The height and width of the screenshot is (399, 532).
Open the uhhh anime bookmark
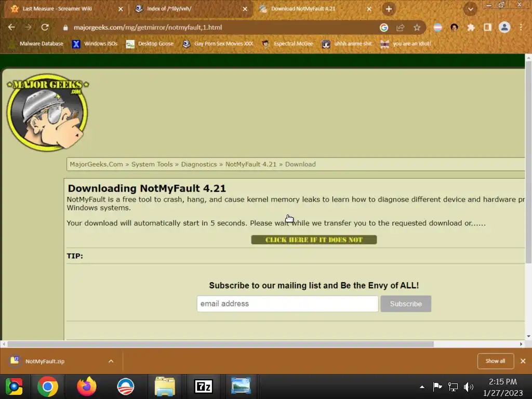pos(347,44)
